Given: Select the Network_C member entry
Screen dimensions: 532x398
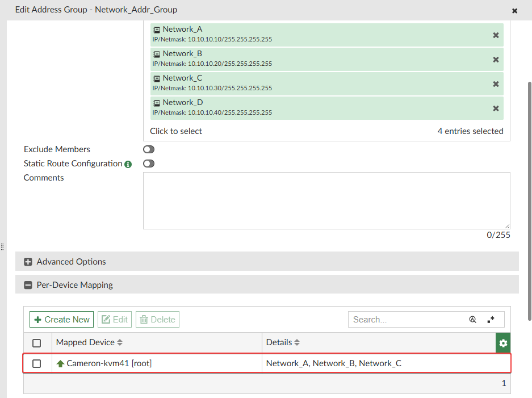Looking at the screenshot, I should tap(326, 84).
